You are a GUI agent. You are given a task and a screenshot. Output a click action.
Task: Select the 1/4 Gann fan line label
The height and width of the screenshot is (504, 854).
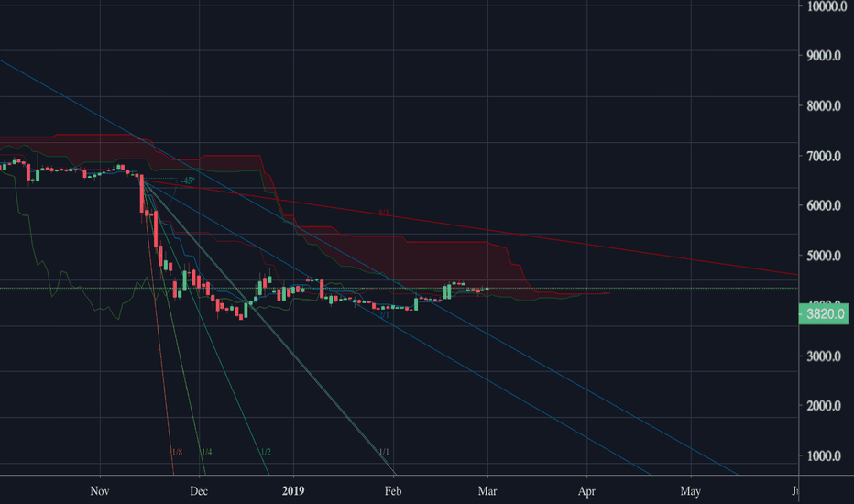point(206,452)
